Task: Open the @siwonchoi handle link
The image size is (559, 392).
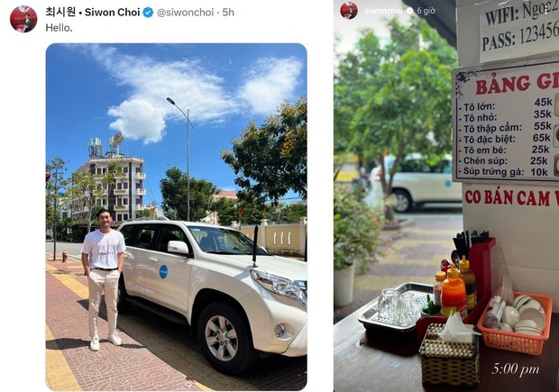Action: [x=186, y=13]
